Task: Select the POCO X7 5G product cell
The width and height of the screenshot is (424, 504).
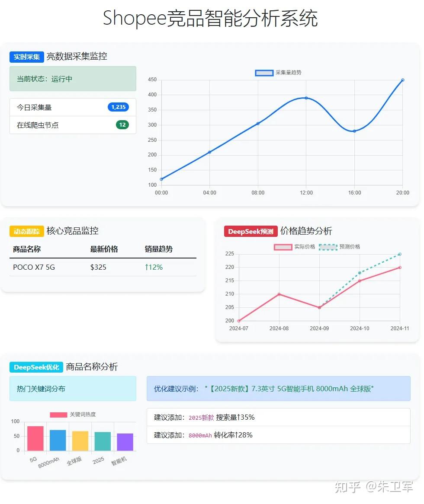Action: pos(34,267)
